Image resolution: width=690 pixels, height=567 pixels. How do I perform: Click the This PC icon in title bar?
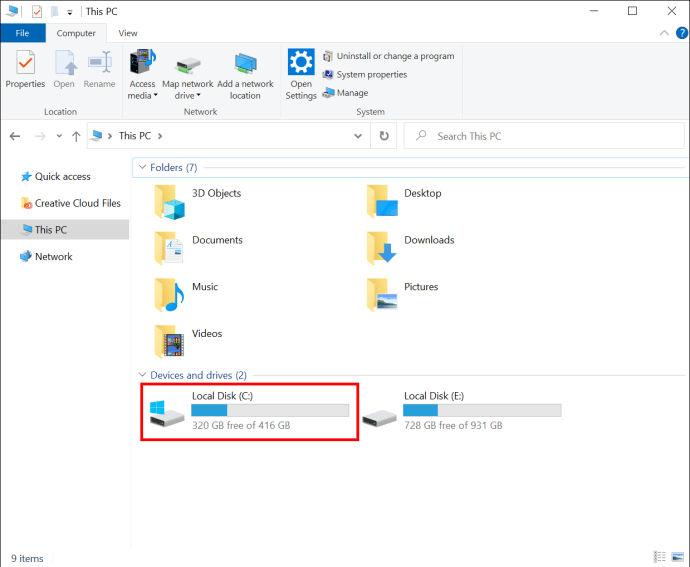[x=12, y=11]
